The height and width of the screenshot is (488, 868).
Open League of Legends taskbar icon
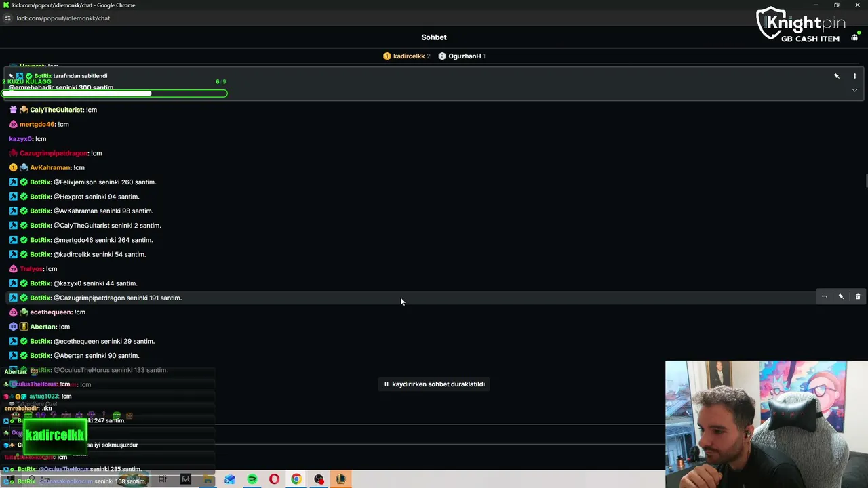(x=340, y=479)
